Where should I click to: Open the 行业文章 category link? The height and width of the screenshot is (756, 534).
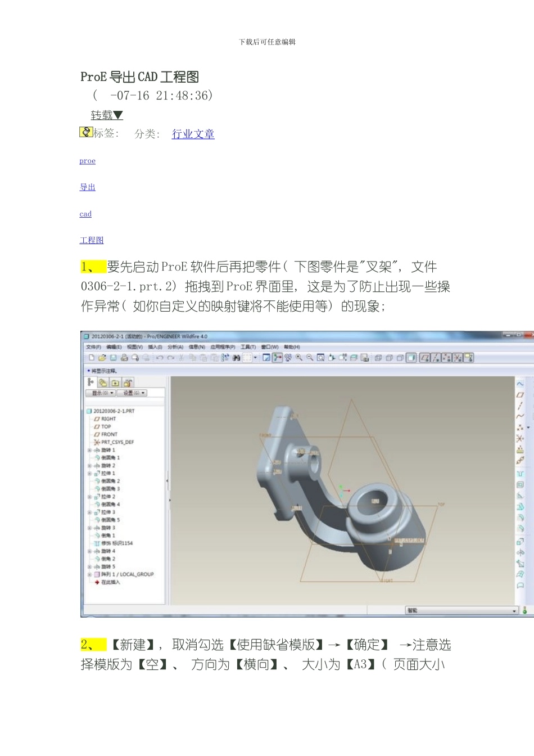click(193, 134)
